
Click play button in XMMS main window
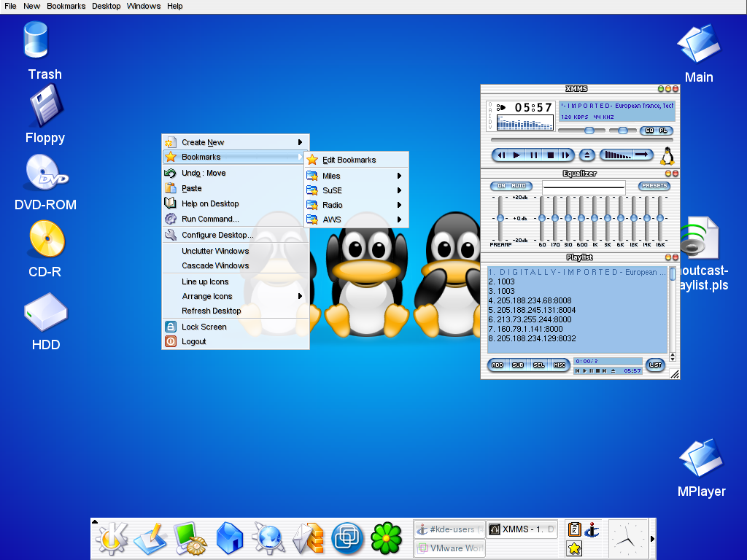[x=516, y=155]
